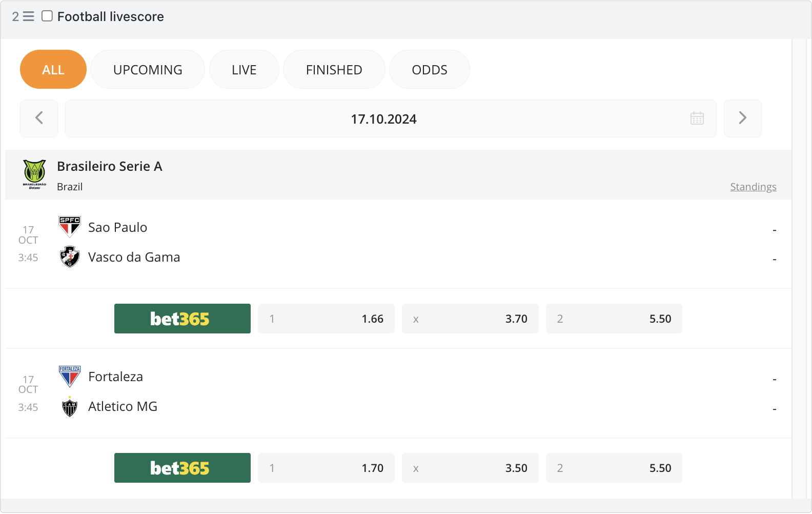812x514 pixels.
Task: Go to previous day with left chevron
Action: [39, 118]
